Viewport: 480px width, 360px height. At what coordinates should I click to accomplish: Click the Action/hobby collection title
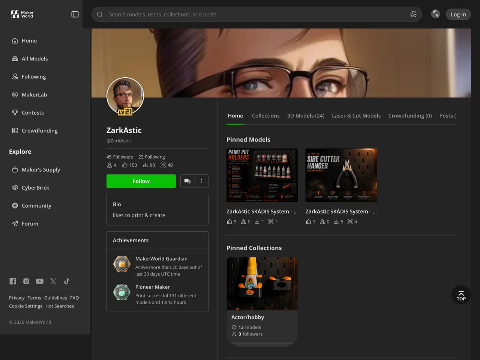(x=248, y=317)
